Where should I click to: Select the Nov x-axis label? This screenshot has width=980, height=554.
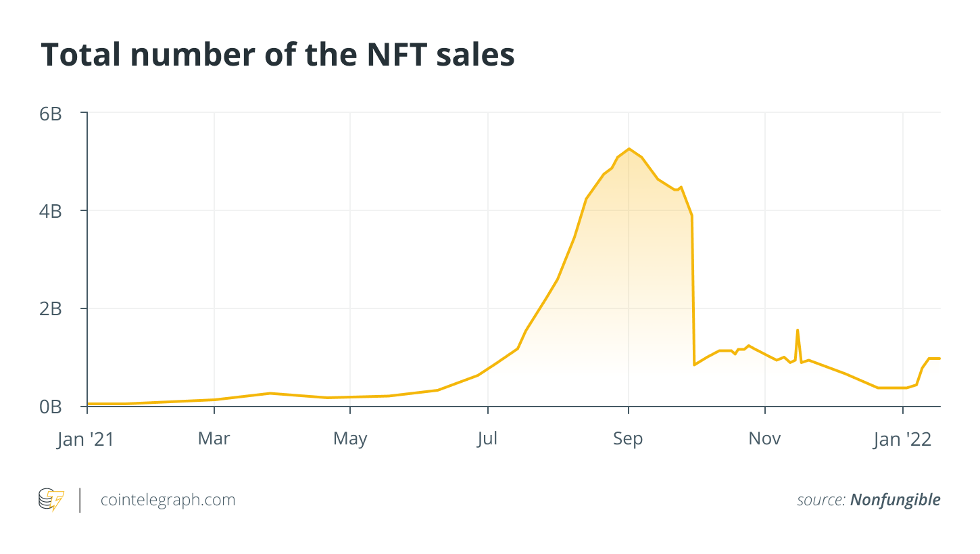click(x=764, y=439)
